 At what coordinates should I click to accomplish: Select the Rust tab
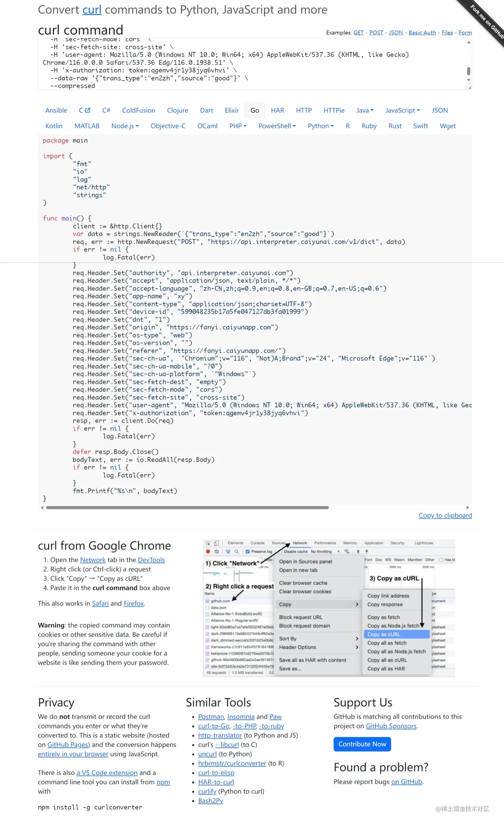[395, 126]
